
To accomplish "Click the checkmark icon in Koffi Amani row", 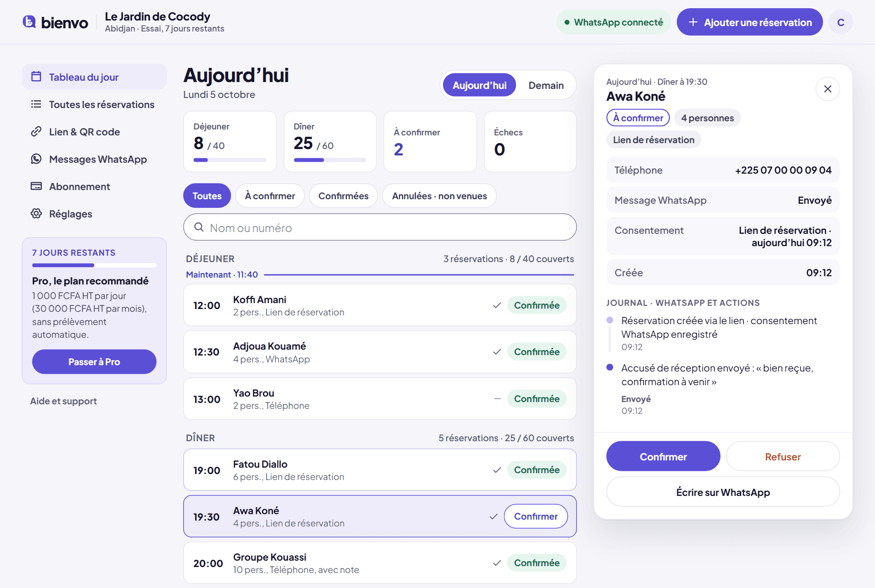I will coord(497,305).
